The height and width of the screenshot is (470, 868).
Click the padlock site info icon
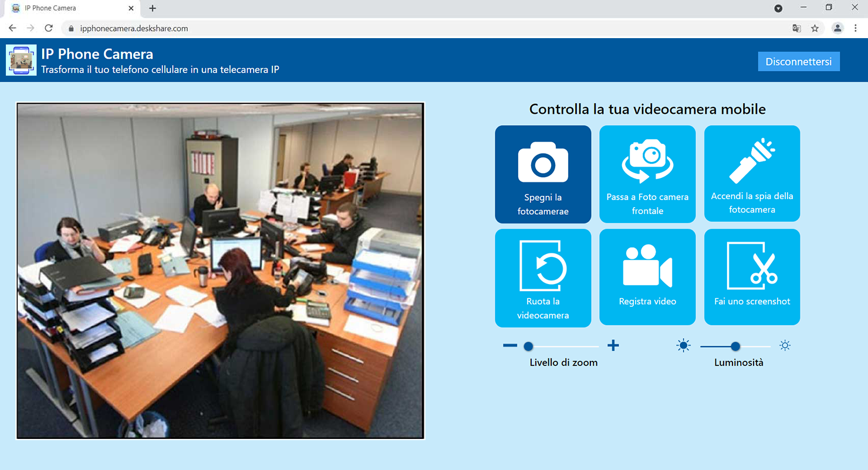click(x=71, y=28)
